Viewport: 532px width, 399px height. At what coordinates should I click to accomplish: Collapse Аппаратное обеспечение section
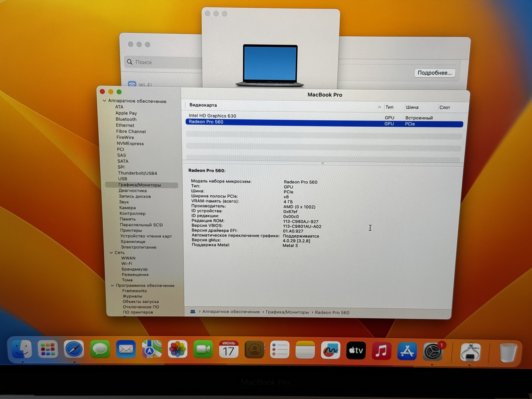pos(104,101)
